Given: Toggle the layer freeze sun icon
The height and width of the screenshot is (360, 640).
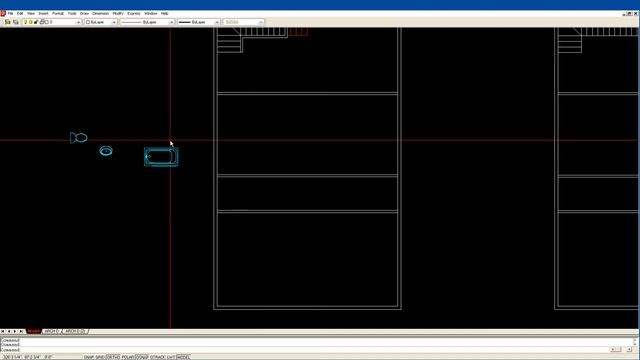Looking at the screenshot, I should [x=31, y=22].
